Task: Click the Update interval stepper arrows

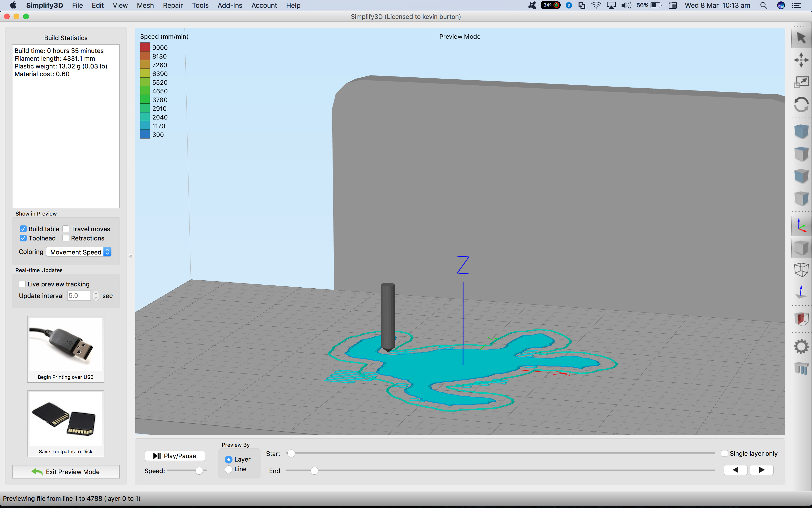Action: click(x=96, y=296)
